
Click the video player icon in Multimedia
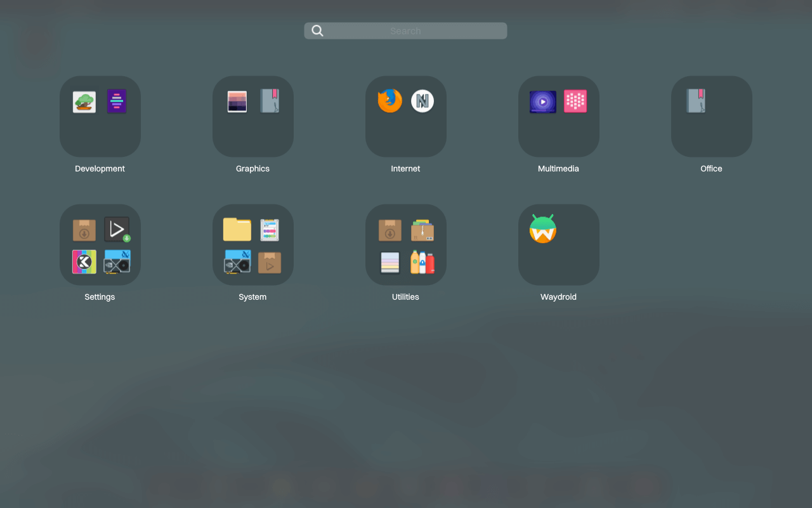click(x=542, y=100)
